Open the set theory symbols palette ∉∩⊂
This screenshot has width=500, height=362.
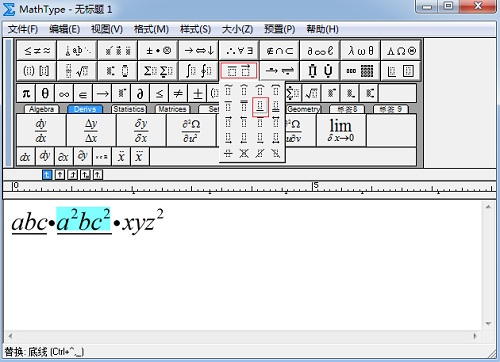point(280,51)
